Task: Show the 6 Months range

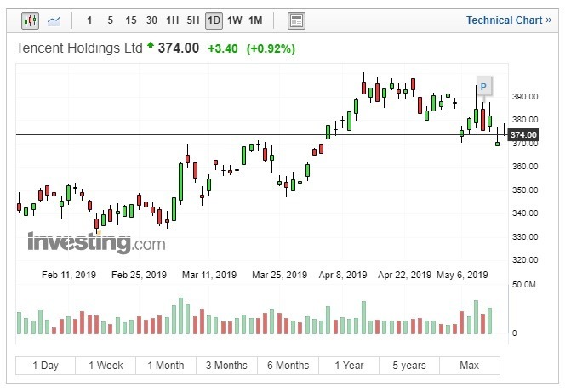Action: tap(288, 366)
